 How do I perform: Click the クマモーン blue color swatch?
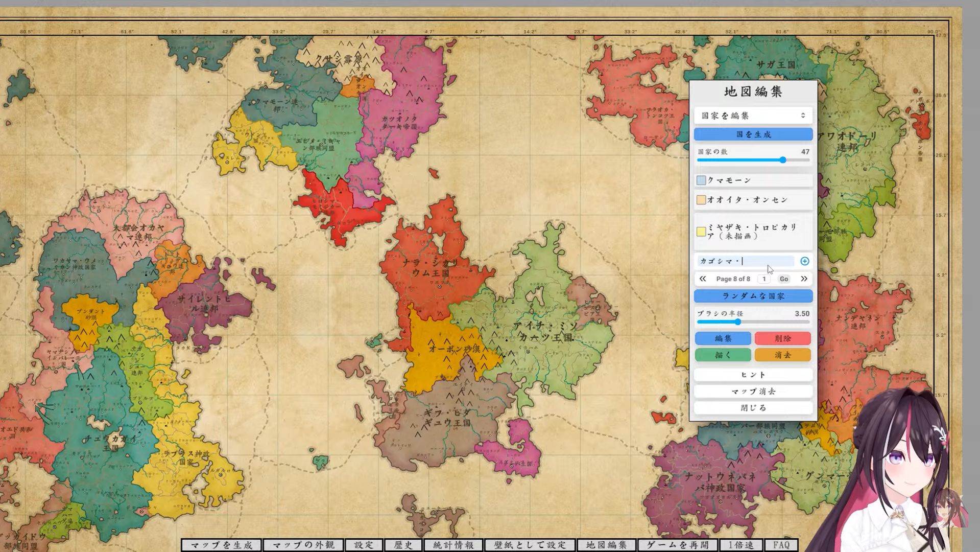pyautogui.click(x=701, y=180)
